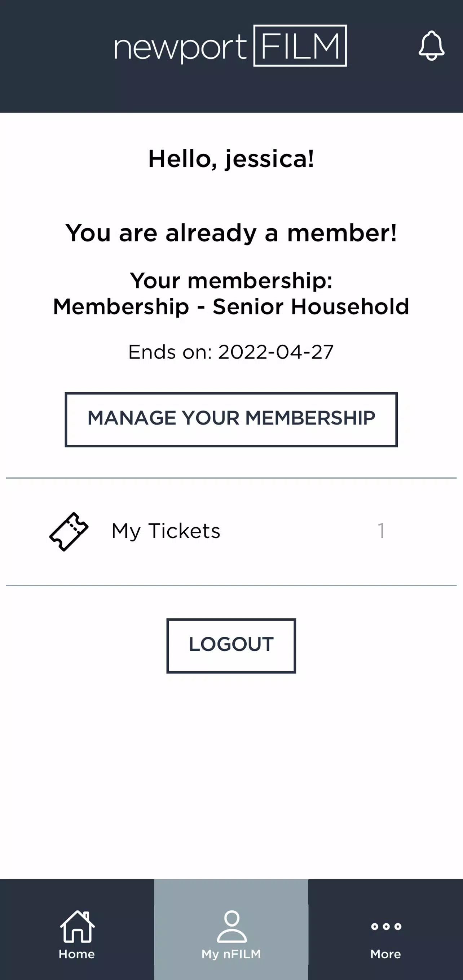The height and width of the screenshot is (980, 463).
Task: Click Manage Your Membership button
Action: coord(231,419)
